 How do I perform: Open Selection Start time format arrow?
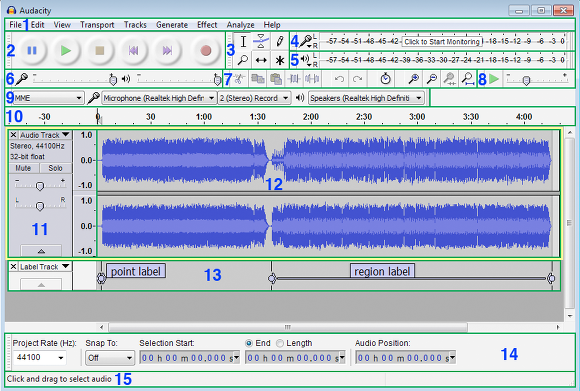[x=236, y=358]
